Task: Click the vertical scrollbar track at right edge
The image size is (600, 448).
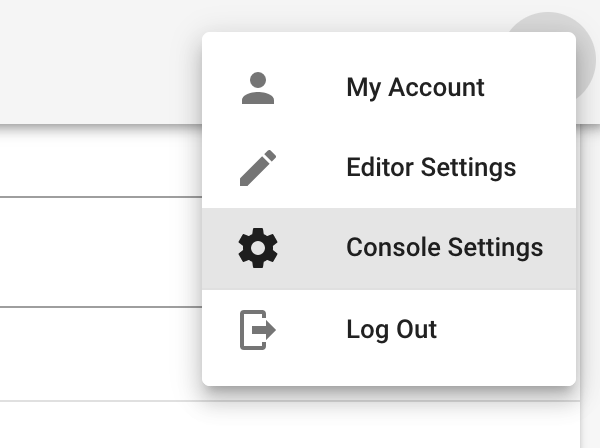Action: point(590,286)
